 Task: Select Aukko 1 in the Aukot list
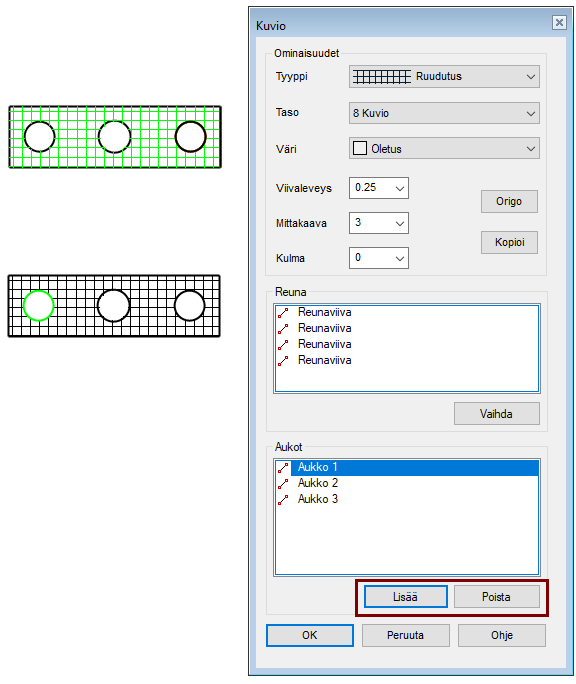(x=407, y=467)
